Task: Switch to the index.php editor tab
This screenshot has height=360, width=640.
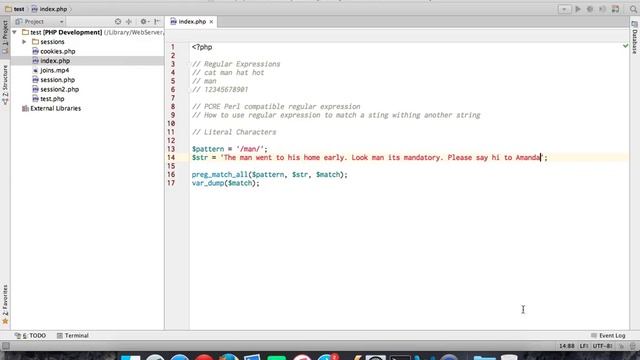Action: tap(192, 22)
